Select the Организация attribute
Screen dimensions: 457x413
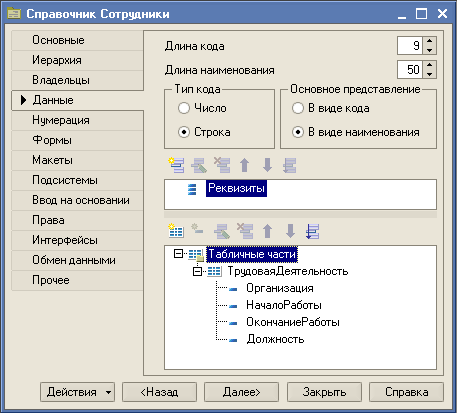click(280, 288)
